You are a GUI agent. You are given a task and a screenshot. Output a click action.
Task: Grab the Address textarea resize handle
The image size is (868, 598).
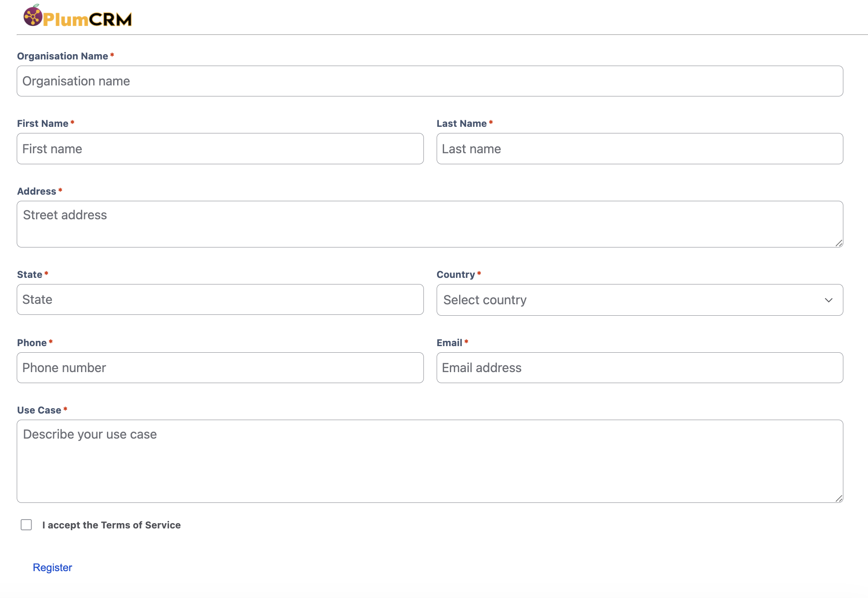pyautogui.click(x=839, y=243)
